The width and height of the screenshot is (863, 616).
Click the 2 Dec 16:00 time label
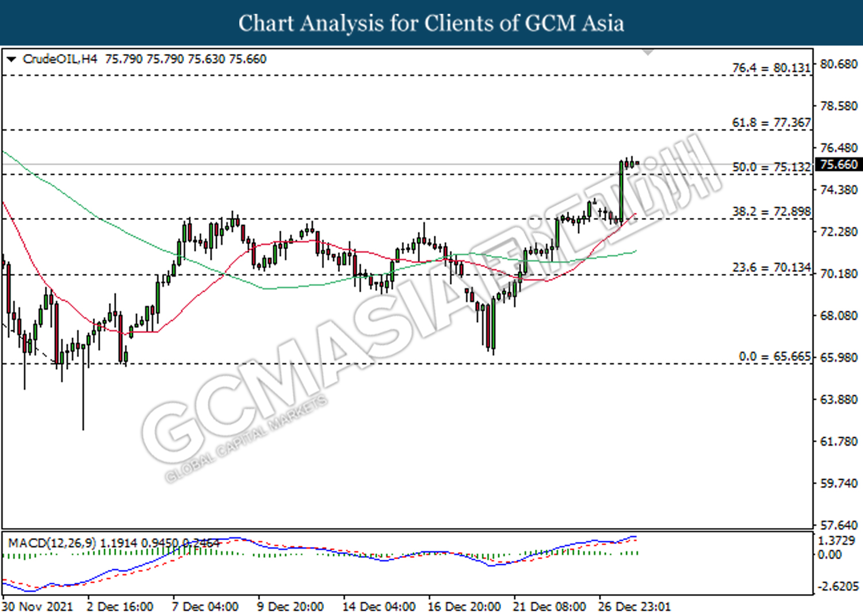coord(120,607)
